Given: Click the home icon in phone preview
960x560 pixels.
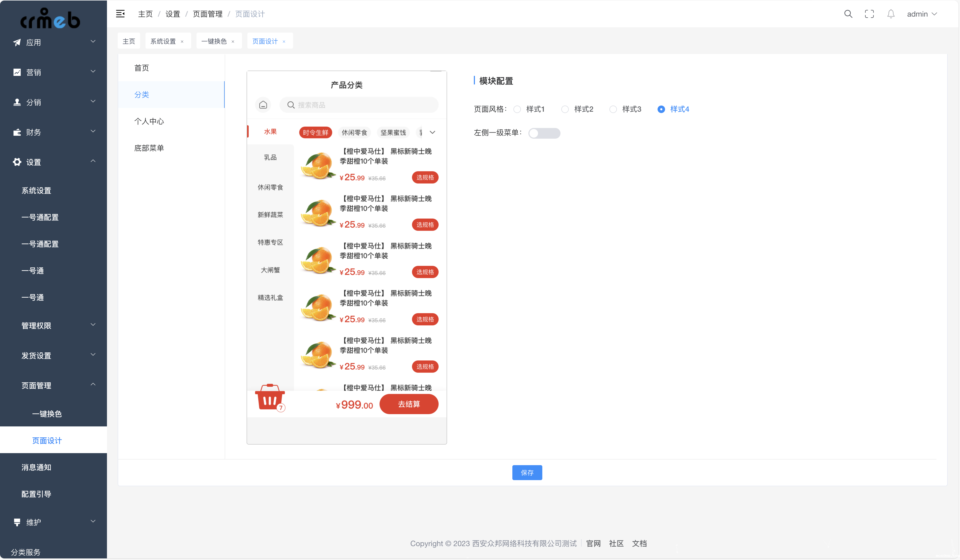Looking at the screenshot, I should tap(263, 105).
